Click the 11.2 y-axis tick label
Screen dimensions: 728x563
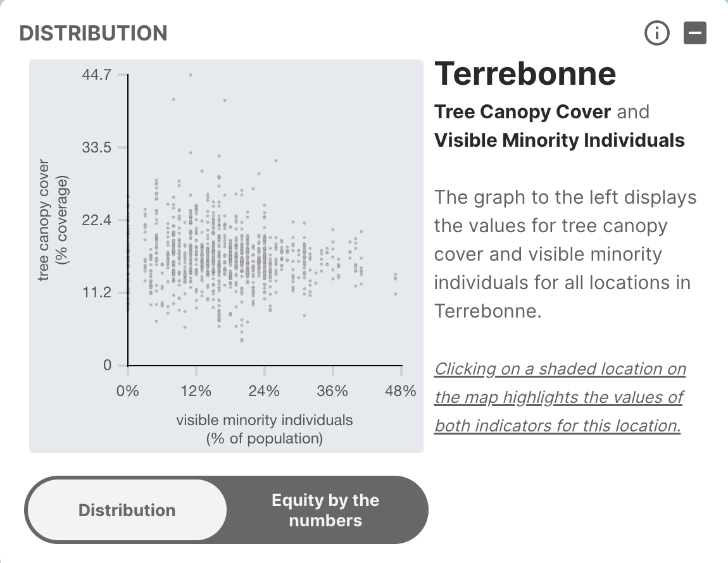click(97, 293)
